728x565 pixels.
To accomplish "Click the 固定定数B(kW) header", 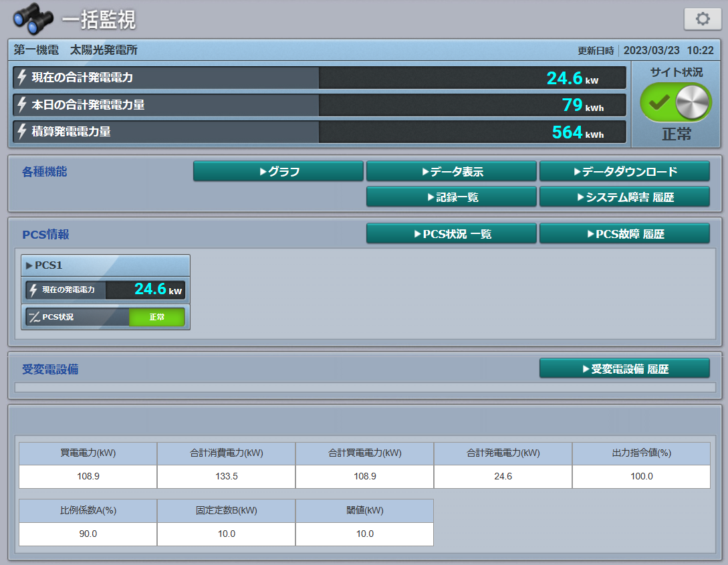I will [x=226, y=511].
